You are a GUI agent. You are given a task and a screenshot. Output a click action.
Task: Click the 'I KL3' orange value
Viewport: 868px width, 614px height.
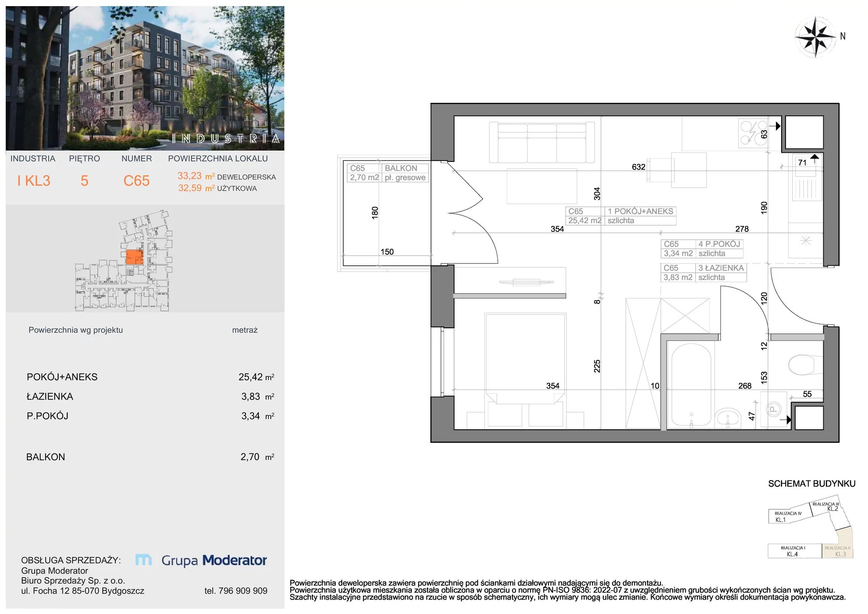click(x=34, y=181)
